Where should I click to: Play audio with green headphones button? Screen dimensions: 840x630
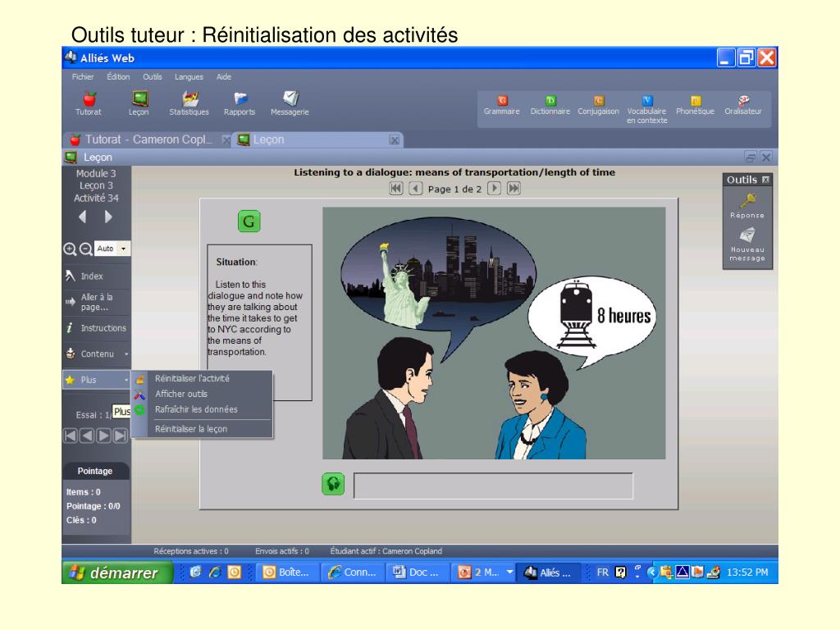tap(333, 484)
